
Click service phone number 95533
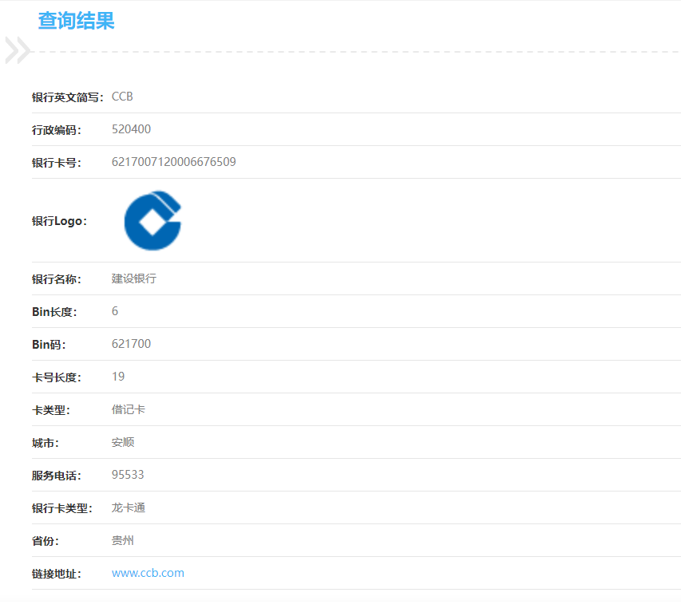(x=128, y=475)
